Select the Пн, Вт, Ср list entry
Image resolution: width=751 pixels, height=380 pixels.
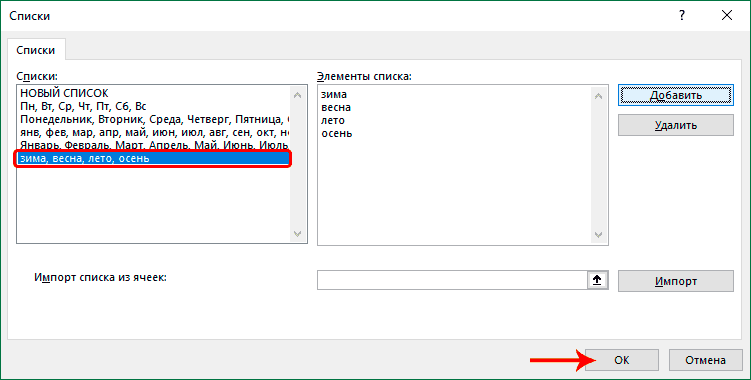(153, 106)
